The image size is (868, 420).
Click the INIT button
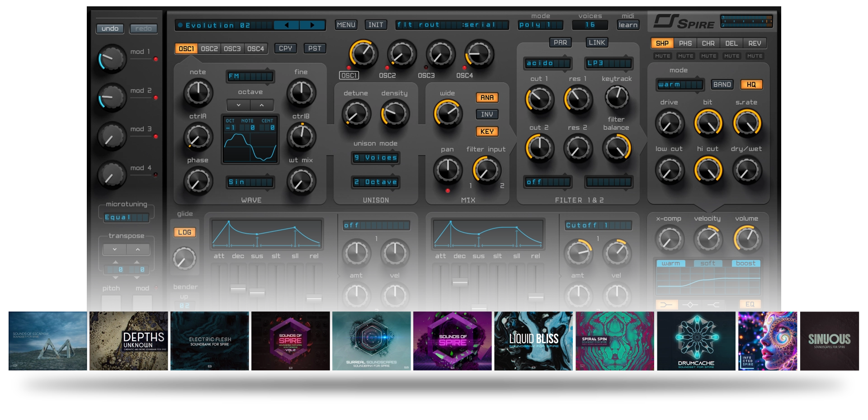point(376,25)
